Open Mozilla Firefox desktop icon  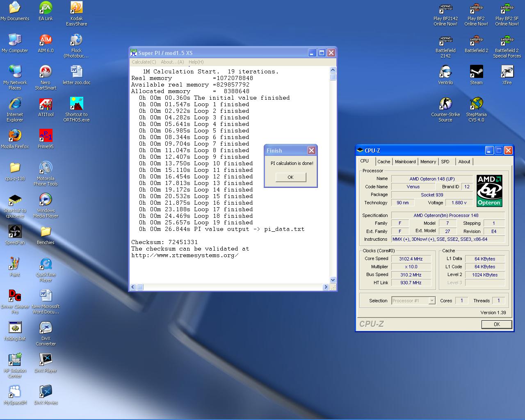pyautogui.click(x=15, y=139)
